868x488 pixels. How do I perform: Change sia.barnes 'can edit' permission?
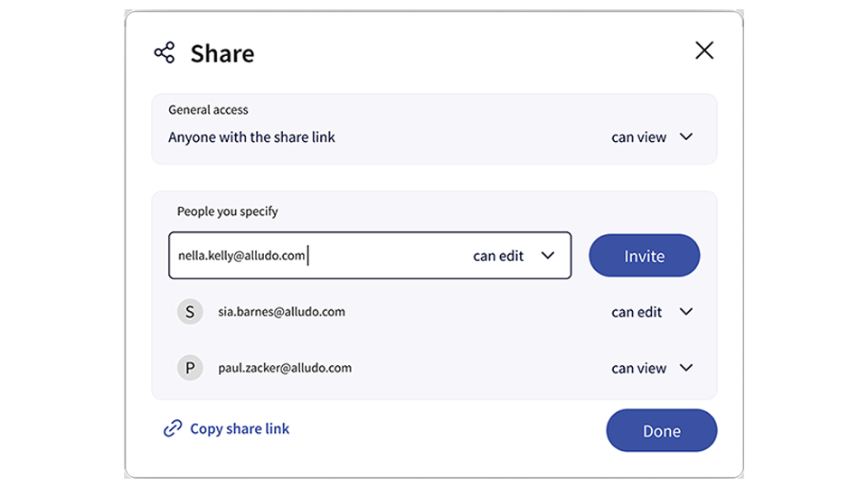point(637,312)
